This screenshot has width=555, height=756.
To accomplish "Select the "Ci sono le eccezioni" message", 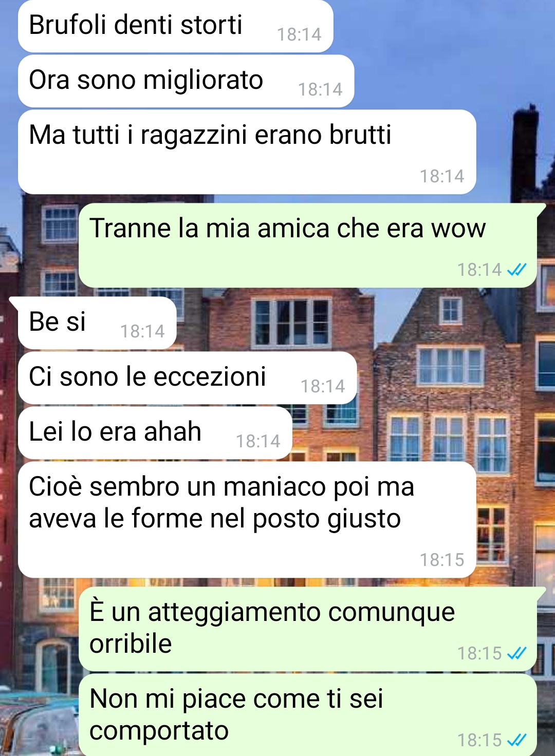I will 188,378.
